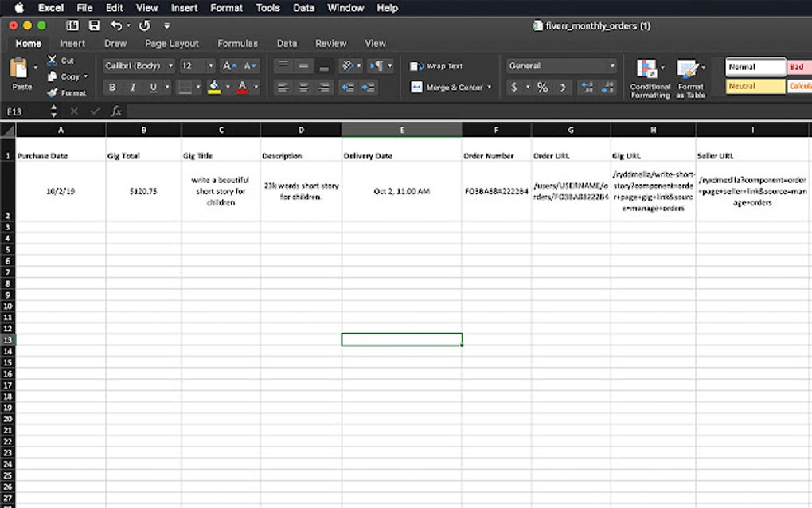Open the Apple menu

point(18,8)
